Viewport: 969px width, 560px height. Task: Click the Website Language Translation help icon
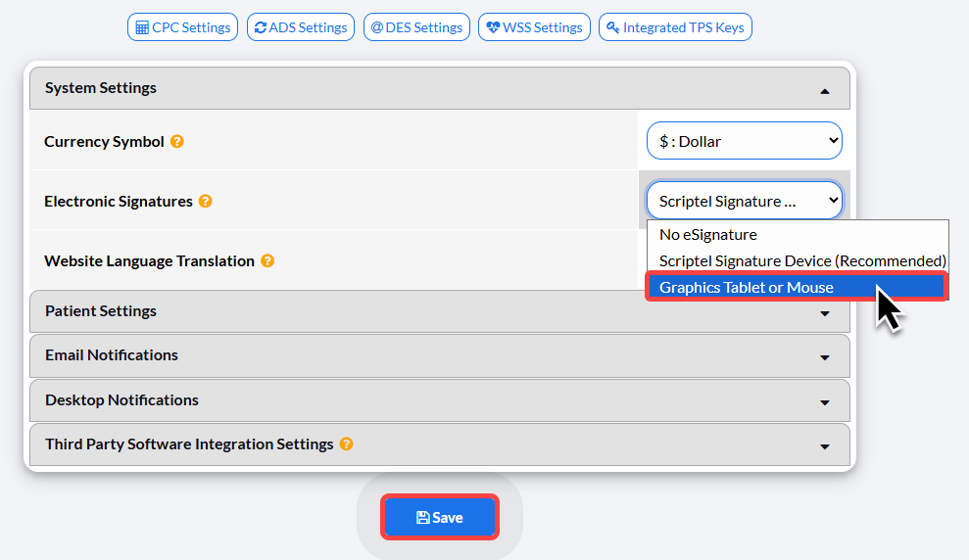[x=266, y=260]
